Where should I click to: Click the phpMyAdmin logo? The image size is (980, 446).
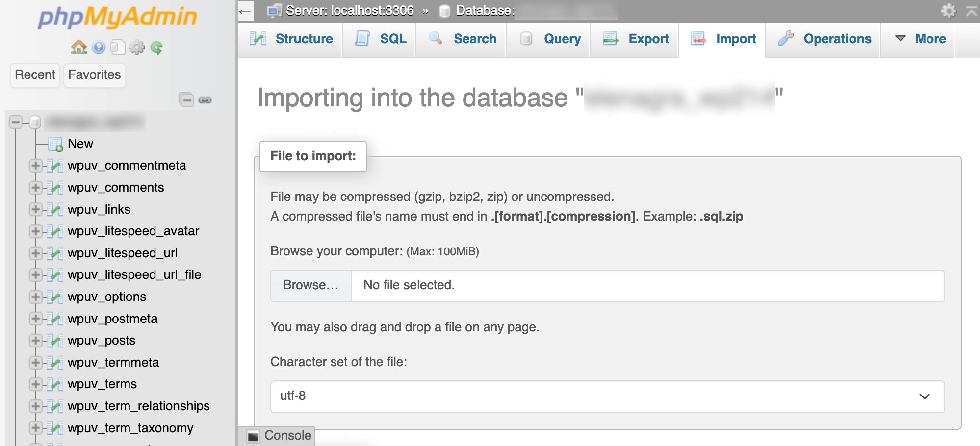click(x=117, y=17)
